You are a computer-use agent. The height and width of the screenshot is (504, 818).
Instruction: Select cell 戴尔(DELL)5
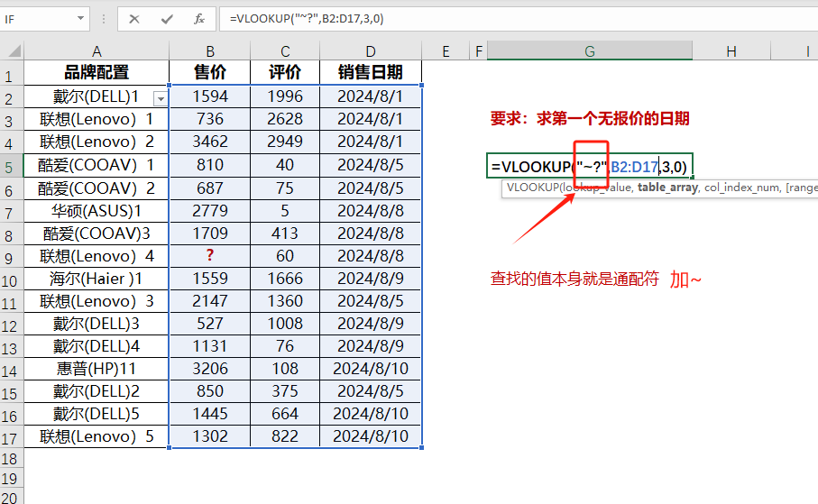pyautogui.click(x=97, y=414)
